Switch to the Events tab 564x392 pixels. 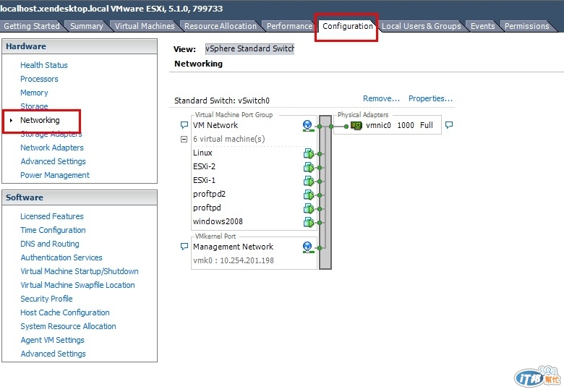point(483,26)
